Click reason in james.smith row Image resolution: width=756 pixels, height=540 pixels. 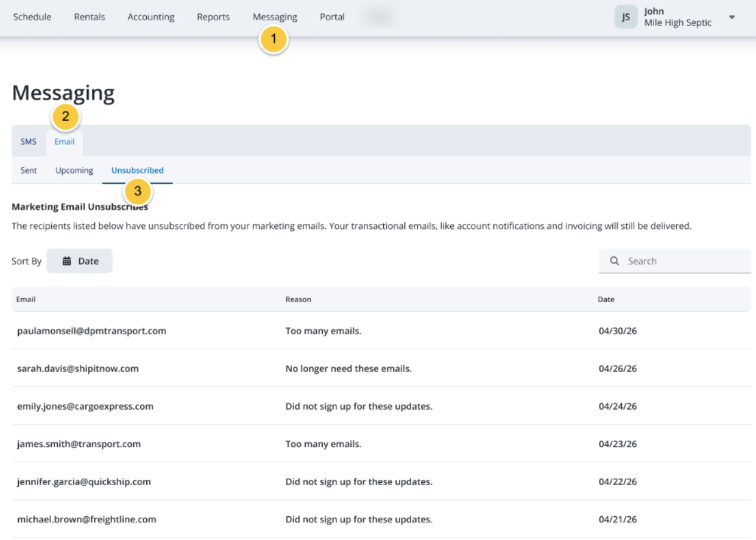[x=323, y=444]
